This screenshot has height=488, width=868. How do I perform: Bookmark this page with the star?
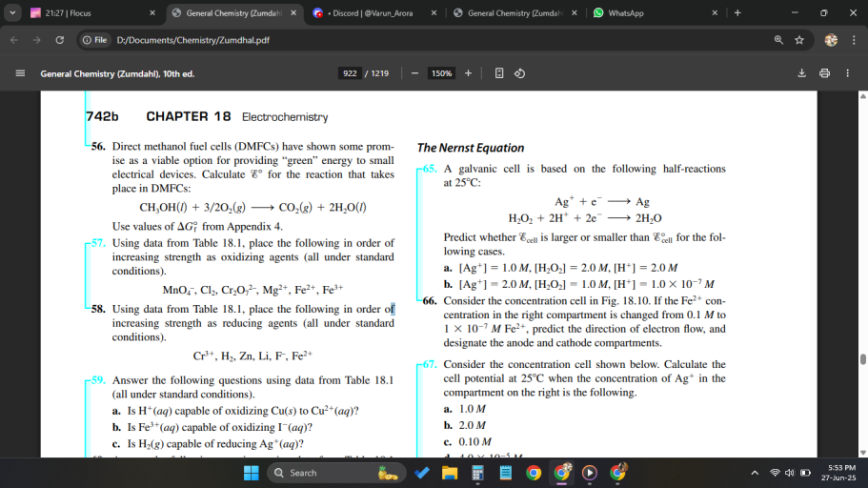pyautogui.click(x=799, y=40)
